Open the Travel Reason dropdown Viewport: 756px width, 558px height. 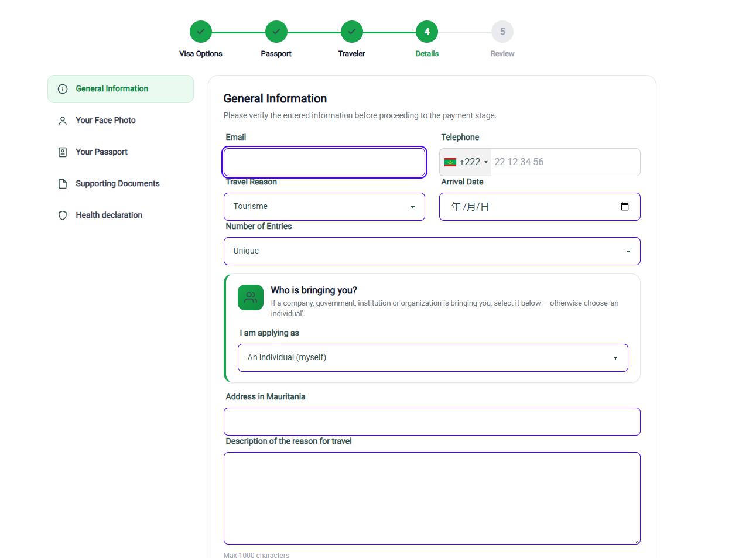pos(324,207)
